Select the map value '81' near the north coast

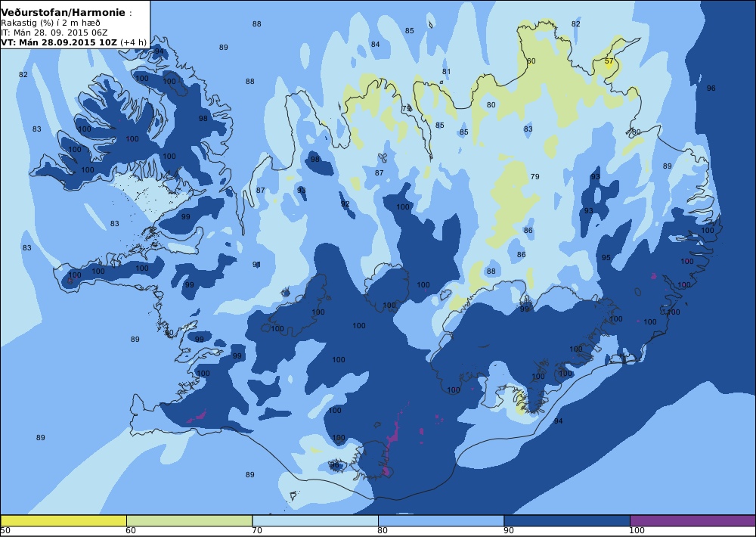click(447, 72)
